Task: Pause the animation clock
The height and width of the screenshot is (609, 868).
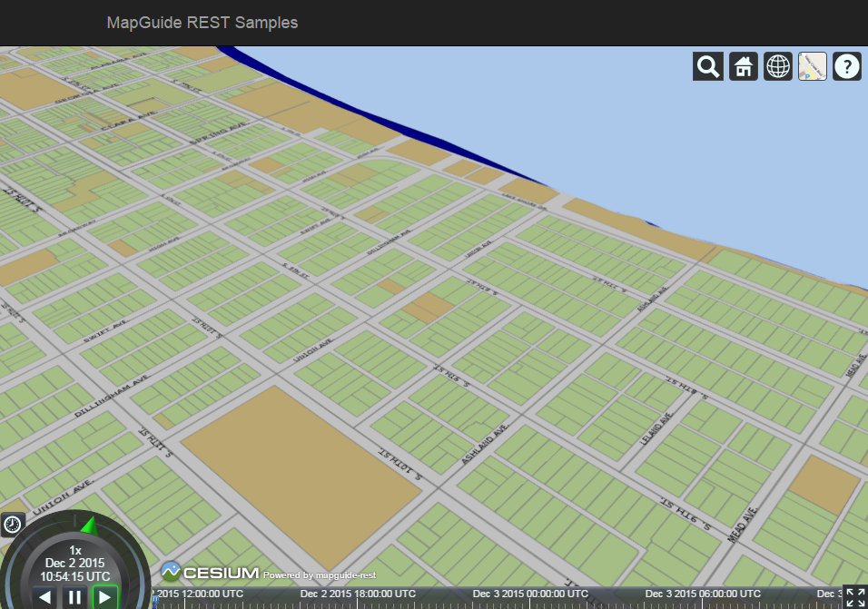Action: pos(74,597)
